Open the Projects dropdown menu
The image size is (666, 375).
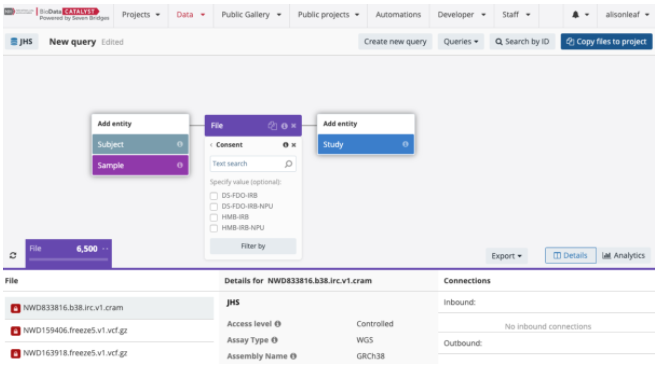(141, 14)
